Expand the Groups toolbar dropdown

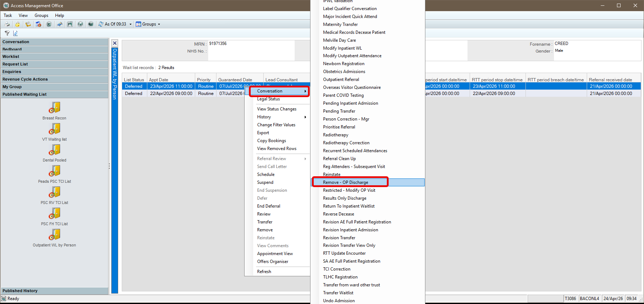point(159,24)
